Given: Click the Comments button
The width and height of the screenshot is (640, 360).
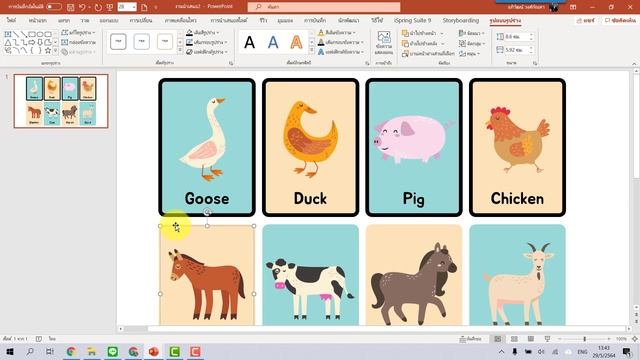Looking at the screenshot, I should 620,20.
